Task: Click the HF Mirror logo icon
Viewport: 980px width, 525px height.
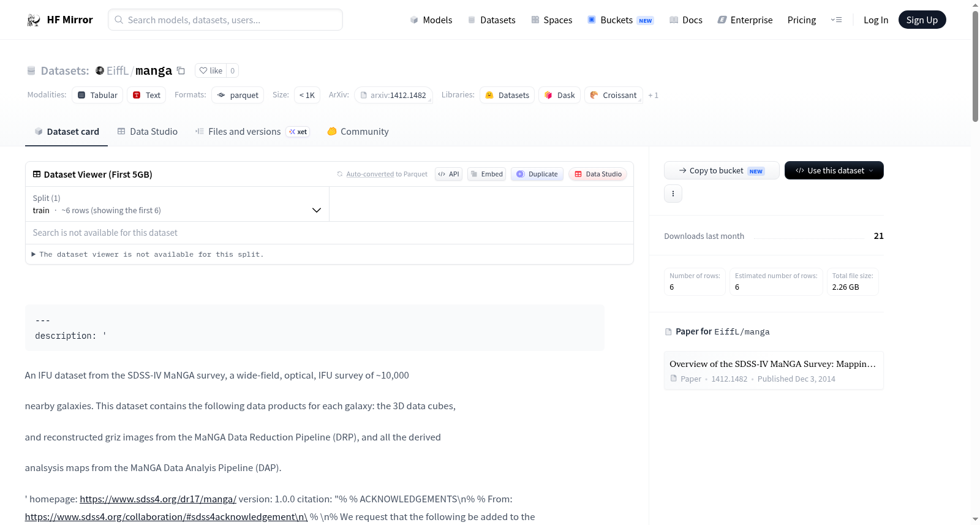Action: [34, 20]
